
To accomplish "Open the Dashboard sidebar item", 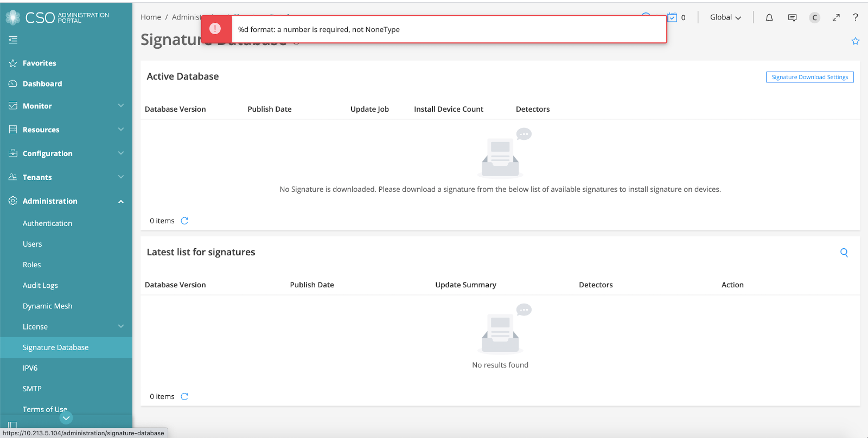I will coord(42,83).
